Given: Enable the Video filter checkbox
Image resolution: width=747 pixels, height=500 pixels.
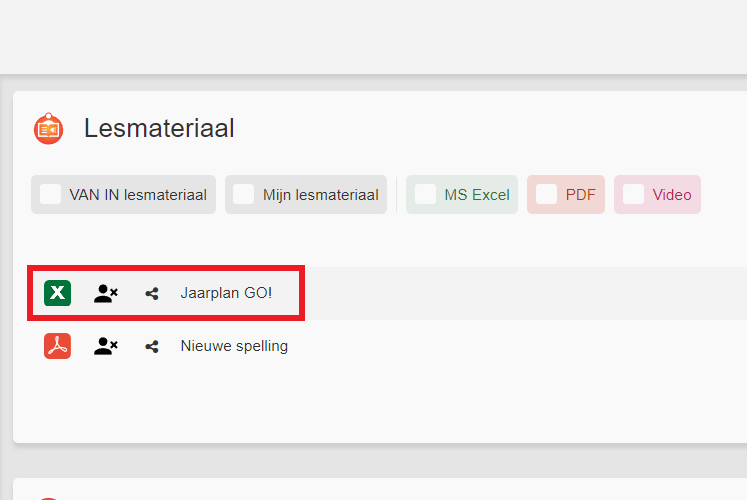Looking at the screenshot, I should [634, 194].
